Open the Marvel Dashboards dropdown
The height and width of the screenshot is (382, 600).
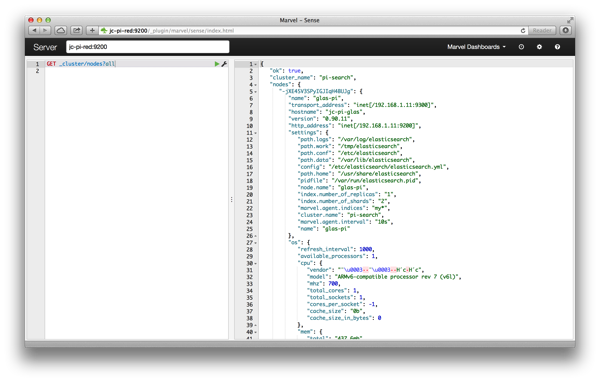point(476,47)
